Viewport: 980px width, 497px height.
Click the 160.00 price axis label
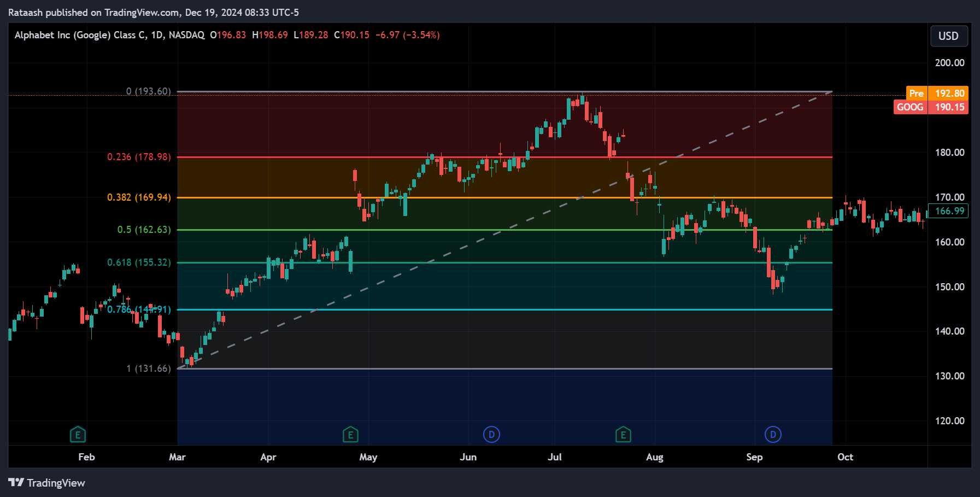[x=949, y=242]
